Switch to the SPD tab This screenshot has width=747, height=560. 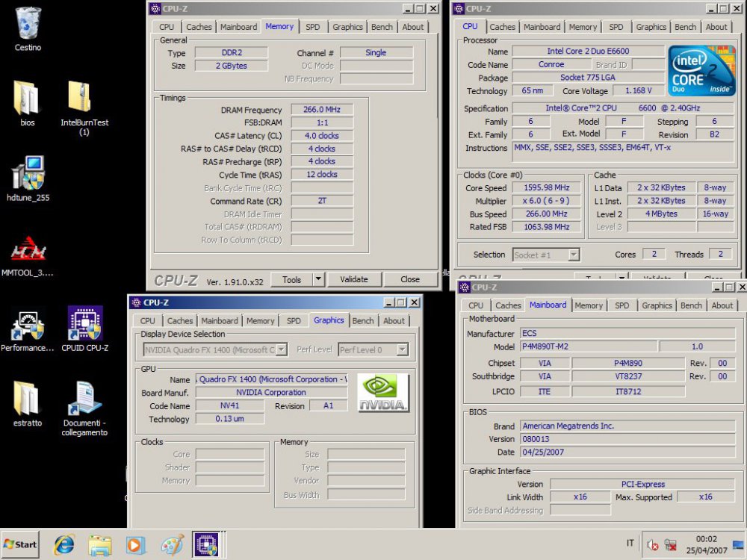pos(313,27)
